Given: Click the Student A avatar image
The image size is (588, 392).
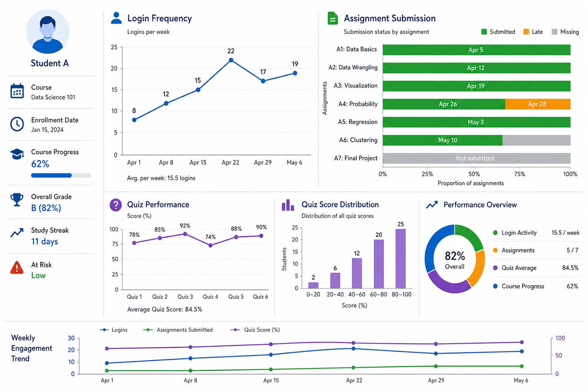Looking at the screenshot, I should coord(47,32).
